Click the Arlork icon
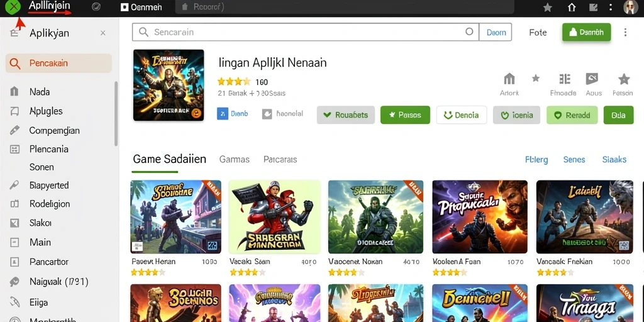 pyautogui.click(x=509, y=79)
